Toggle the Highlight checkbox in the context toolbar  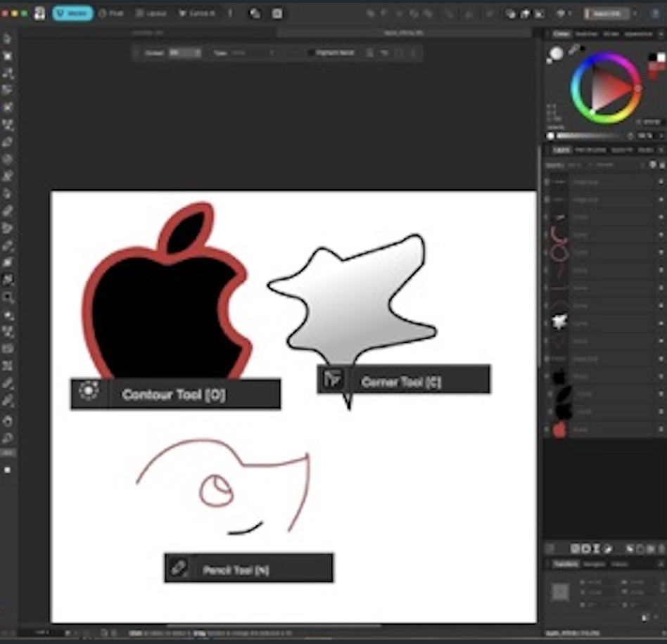[x=311, y=53]
